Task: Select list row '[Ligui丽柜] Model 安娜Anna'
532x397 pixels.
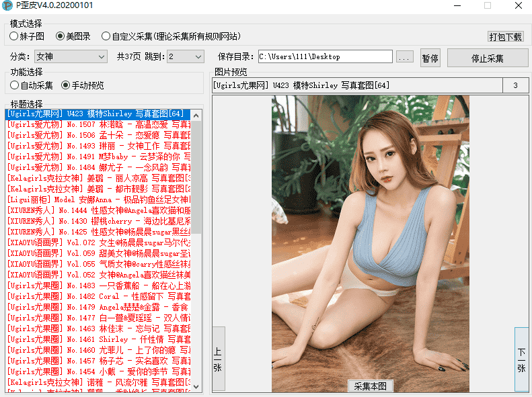Action: click(98, 200)
